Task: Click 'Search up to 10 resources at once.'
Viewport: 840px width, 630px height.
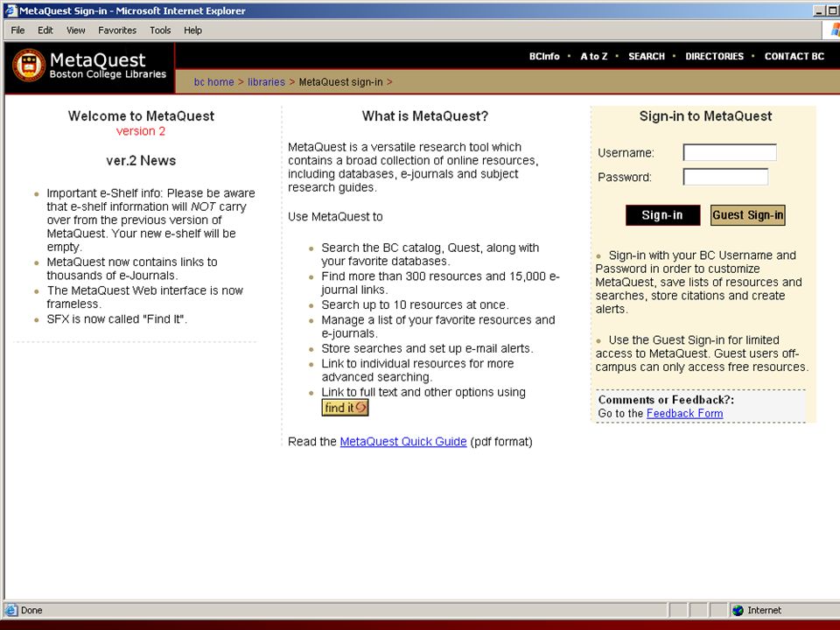Action: pyautogui.click(x=415, y=304)
